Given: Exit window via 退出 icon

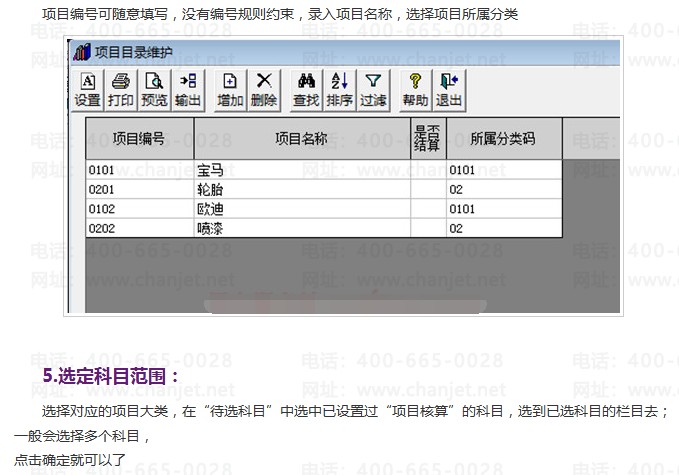Looking at the screenshot, I should (x=449, y=90).
